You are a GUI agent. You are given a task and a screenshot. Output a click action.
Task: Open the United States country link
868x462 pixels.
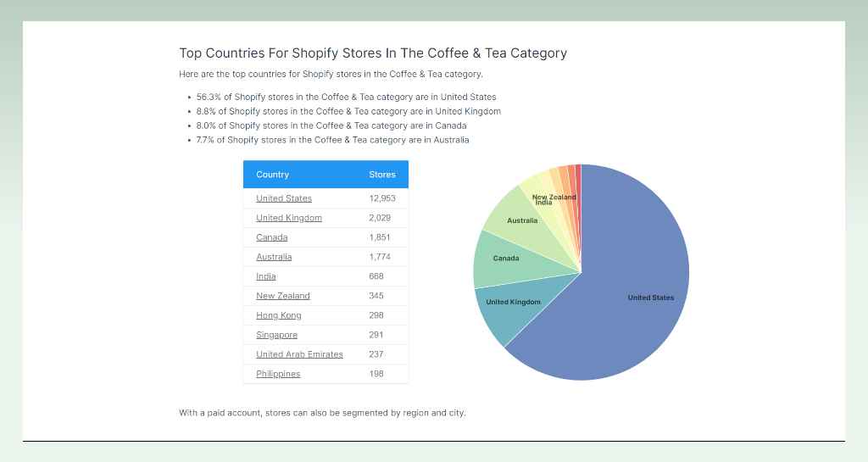click(283, 198)
